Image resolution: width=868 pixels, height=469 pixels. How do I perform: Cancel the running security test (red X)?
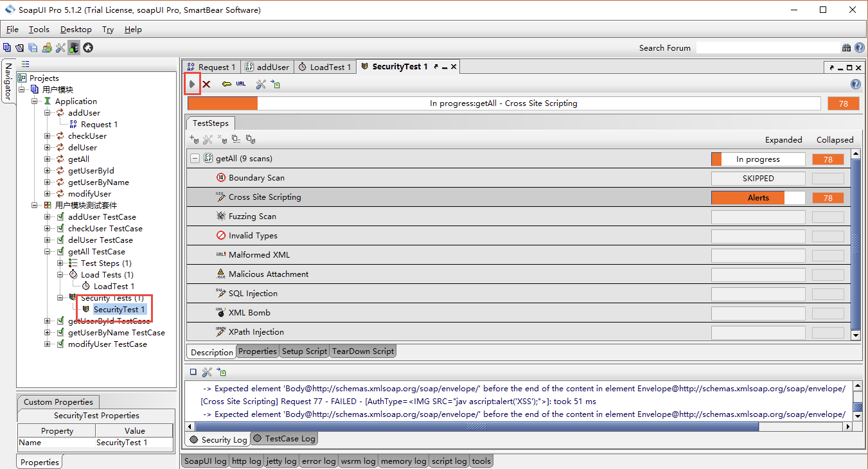pyautogui.click(x=206, y=84)
